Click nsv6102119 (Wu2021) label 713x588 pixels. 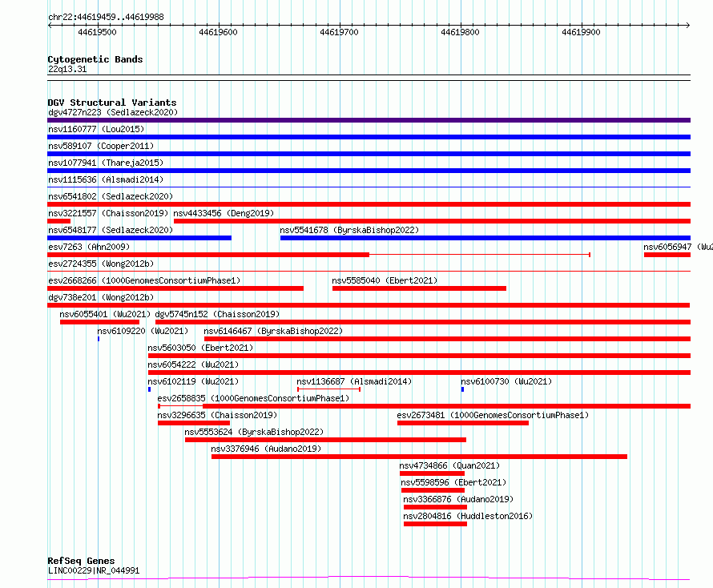point(193,381)
